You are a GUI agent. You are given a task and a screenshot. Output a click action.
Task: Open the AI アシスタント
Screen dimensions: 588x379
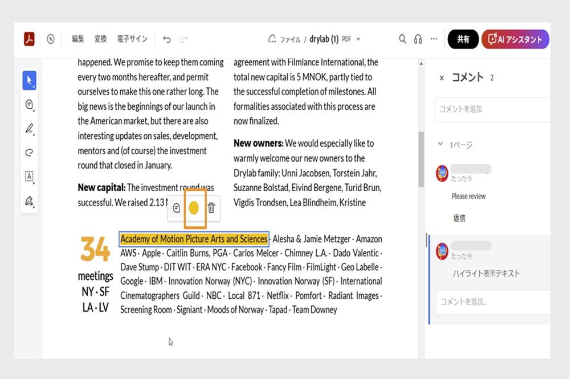(515, 39)
